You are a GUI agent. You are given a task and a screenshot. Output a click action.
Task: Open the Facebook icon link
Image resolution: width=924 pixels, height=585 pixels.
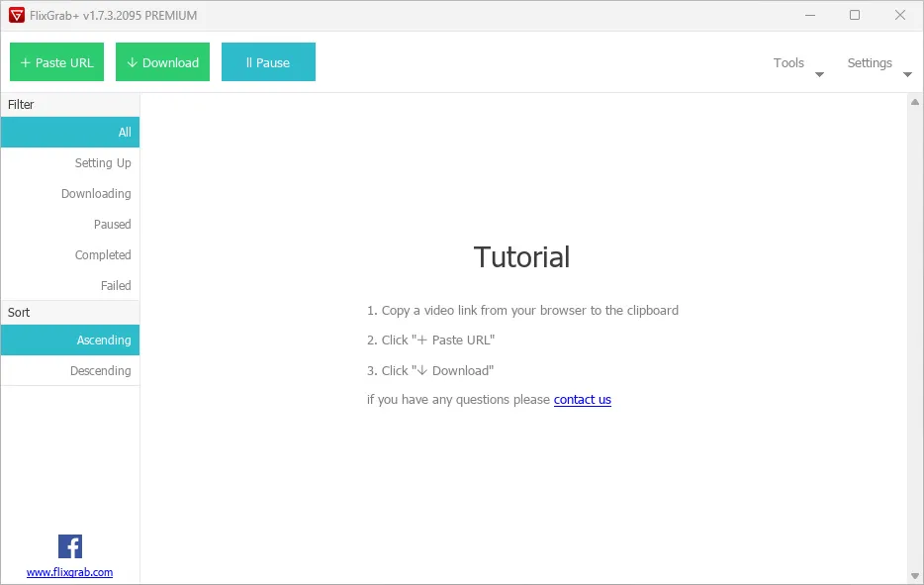click(x=70, y=546)
